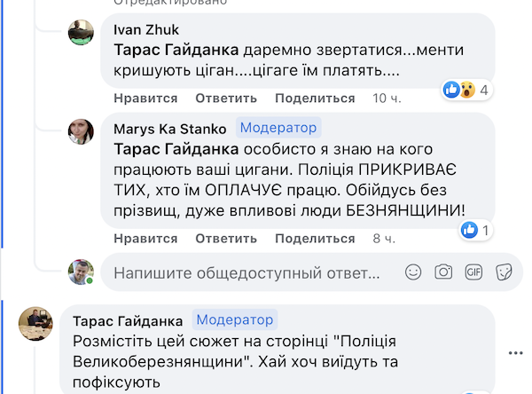Open Marys Ka Stanko's profile picture
The width and height of the screenshot is (532, 394).
(x=81, y=132)
